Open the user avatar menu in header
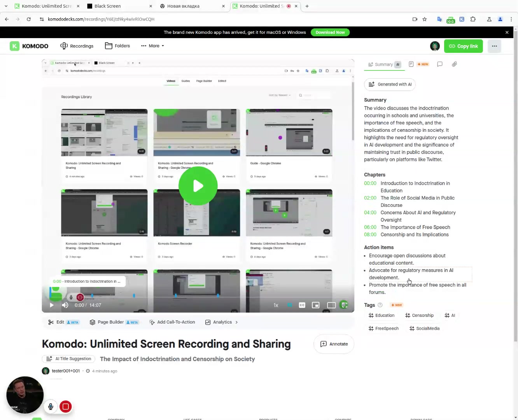Image resolution: width=518 pixels, height=420 pixels. point(435,46)
